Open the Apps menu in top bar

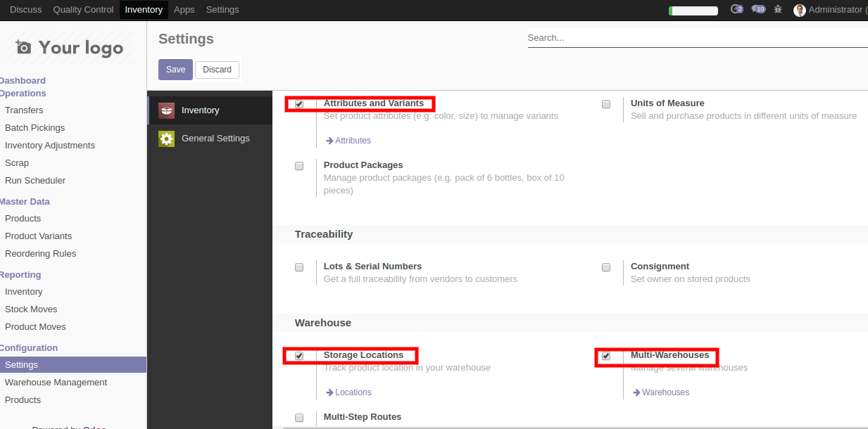[184, 10]
